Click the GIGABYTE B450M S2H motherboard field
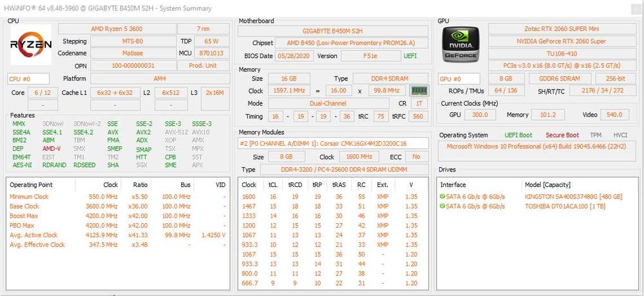The width and height of the screenshot is (644, 296). pos(333,31)
